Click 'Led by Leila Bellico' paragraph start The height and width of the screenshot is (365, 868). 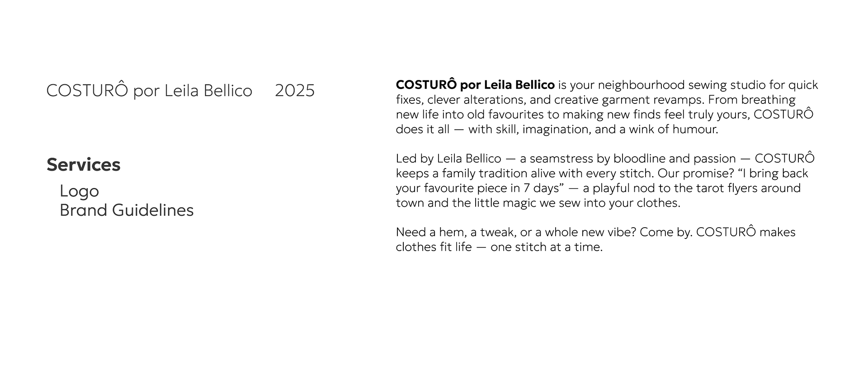[448, 159]
